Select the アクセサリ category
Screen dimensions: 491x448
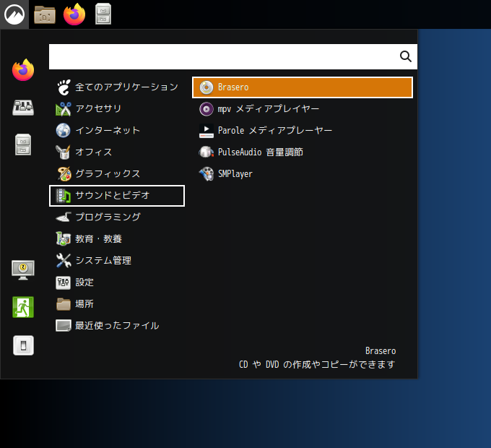click(117, 108)
